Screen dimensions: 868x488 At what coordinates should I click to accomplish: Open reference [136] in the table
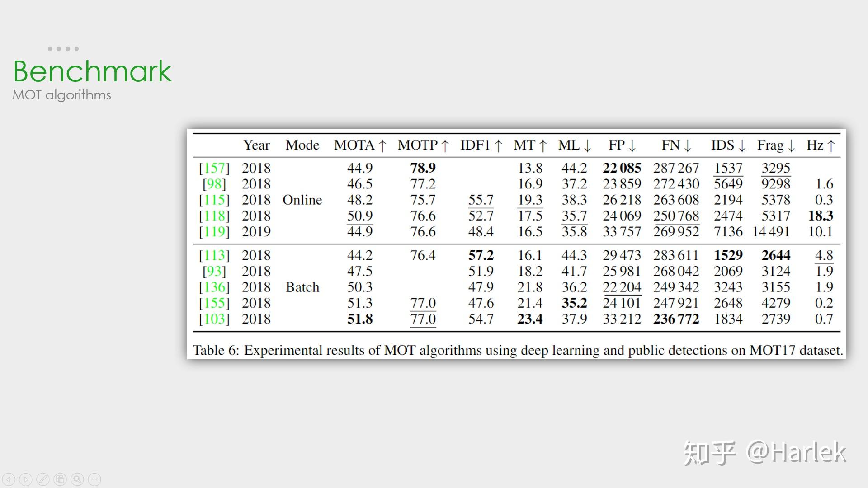pos(214,287)
